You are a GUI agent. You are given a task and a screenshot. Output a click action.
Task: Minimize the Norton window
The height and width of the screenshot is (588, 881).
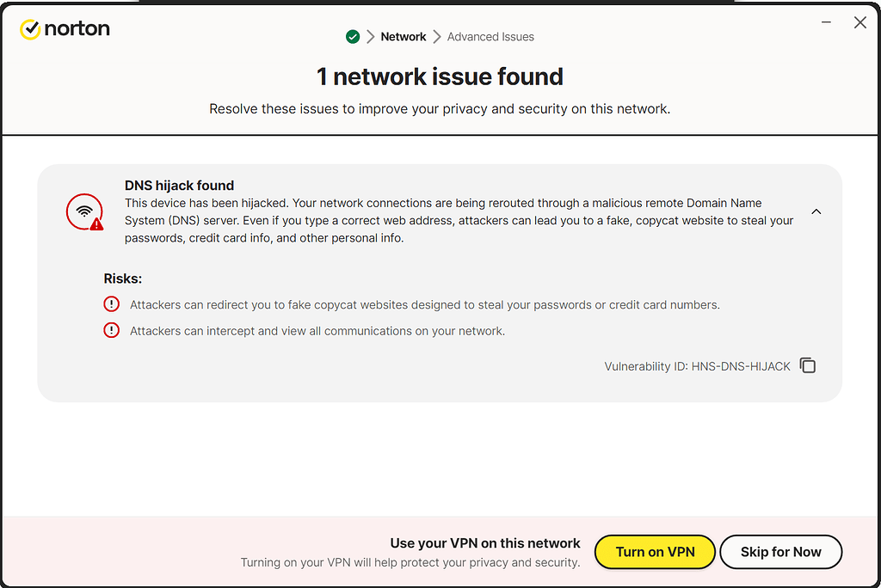coord(826,22)
